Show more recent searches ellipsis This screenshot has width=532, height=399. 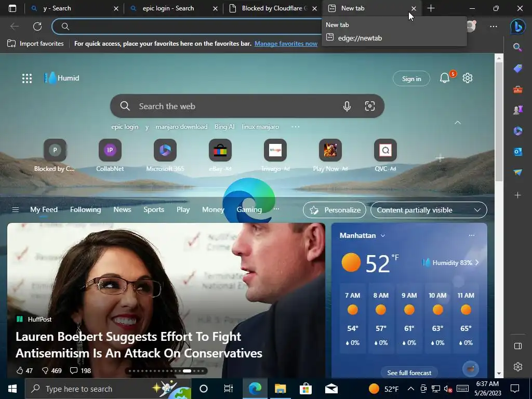tap(295, 127)
